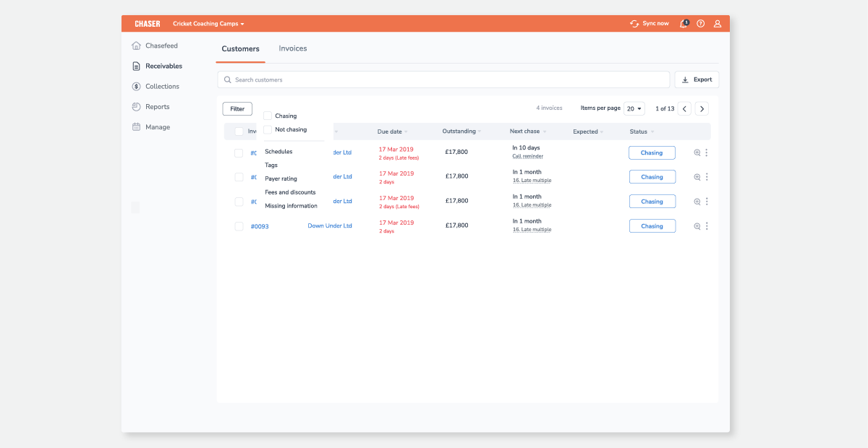The height and width of the screenshot is (448, 868).
Task: Check the second invoice row checkbox
Action: click(x=239, y=177)
